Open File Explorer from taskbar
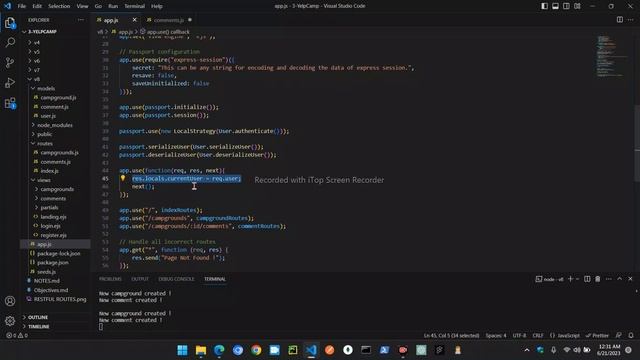Screen dimensions: 640x360 tap(201, 350)
